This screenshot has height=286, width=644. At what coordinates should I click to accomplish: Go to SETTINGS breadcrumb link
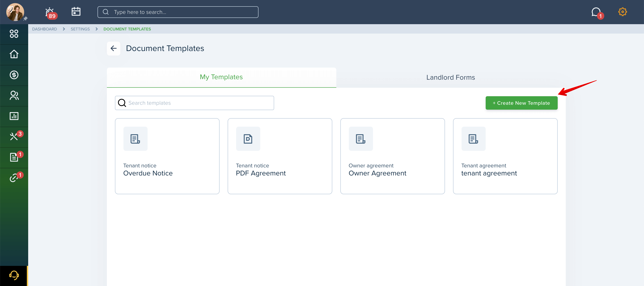tap(80, 29)
